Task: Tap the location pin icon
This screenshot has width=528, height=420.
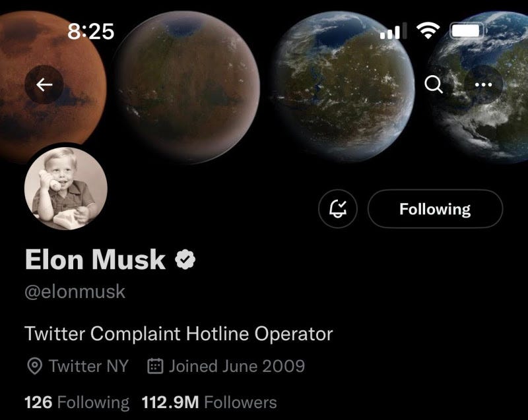Action: point(34,366)
